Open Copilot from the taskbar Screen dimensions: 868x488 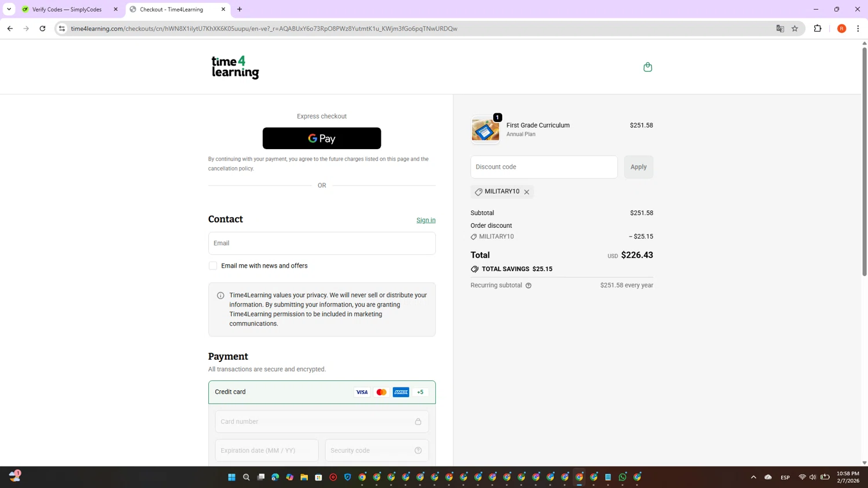[x=289, y=477]
